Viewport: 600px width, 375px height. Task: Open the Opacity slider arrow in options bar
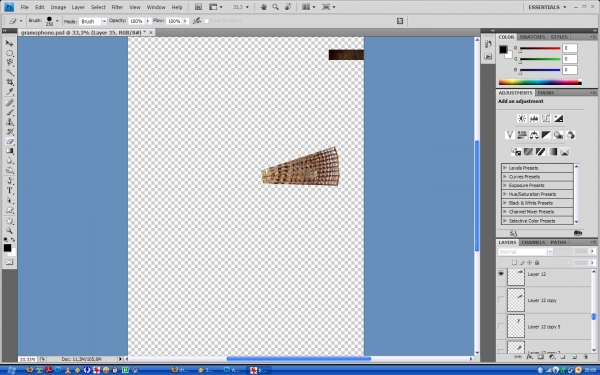[148, 21]
